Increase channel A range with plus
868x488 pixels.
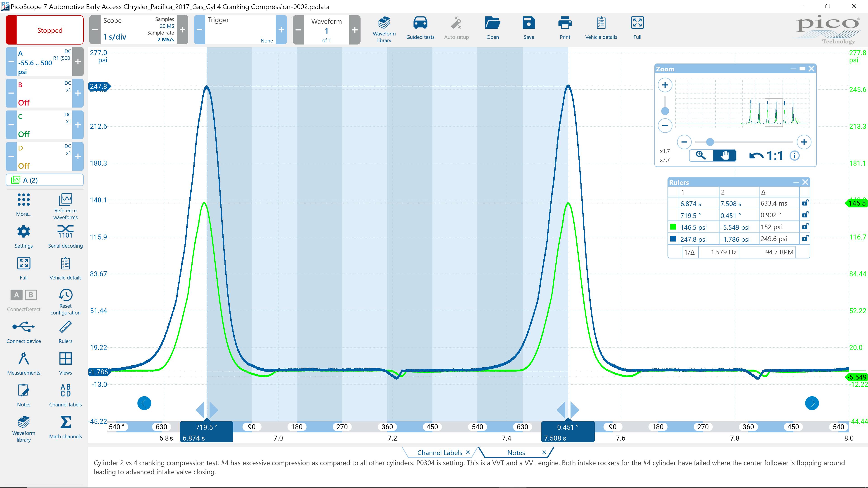[78, 62]
